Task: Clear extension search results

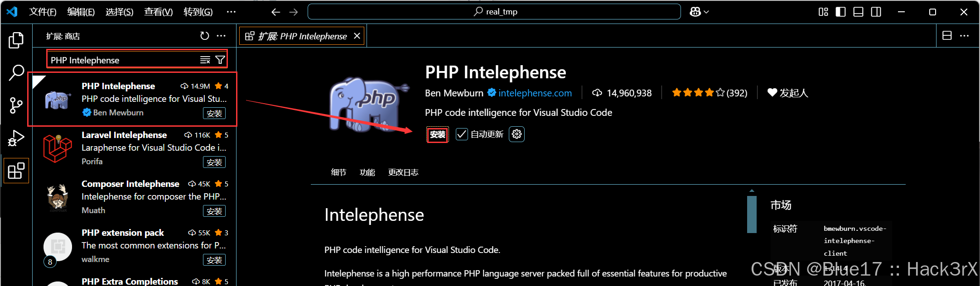Action: (205, 60)
